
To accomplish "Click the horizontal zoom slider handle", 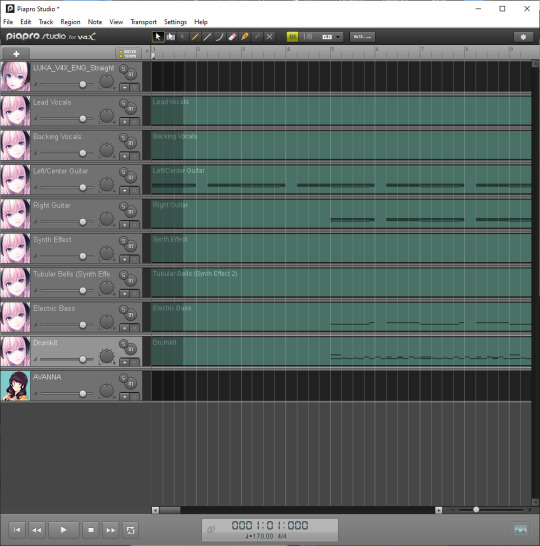I will pos(476,510).
